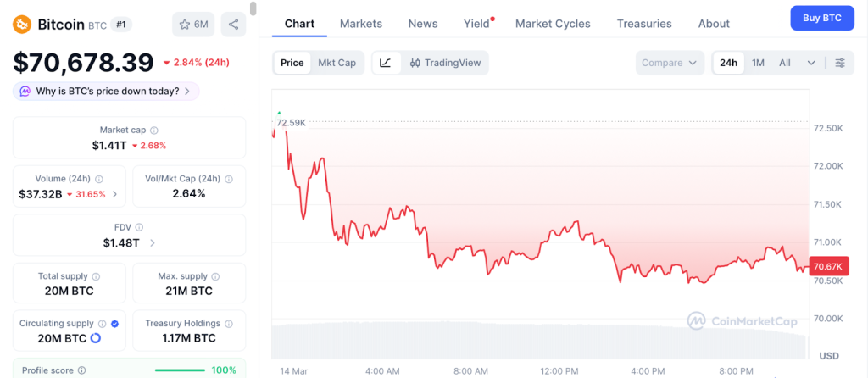Viewport: 868px width, 378px height.
Task: Click the share icon next to Bitcoin
Action: coord(232,25)
